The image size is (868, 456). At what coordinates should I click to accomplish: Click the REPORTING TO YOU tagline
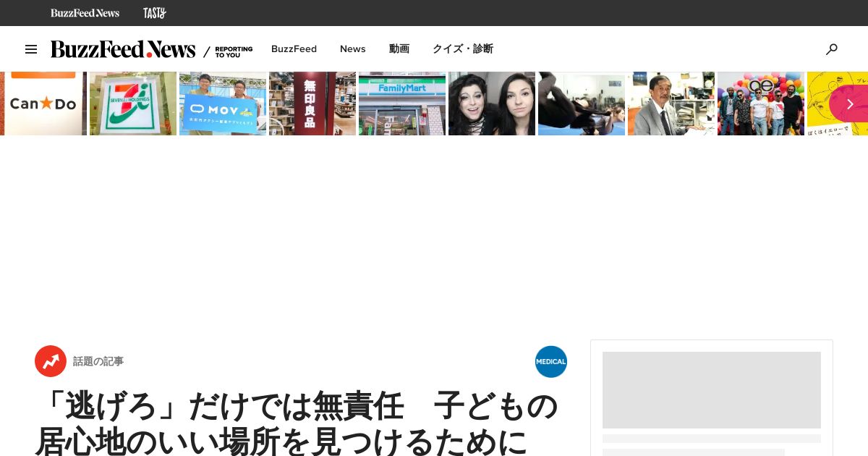coord(234,51)
